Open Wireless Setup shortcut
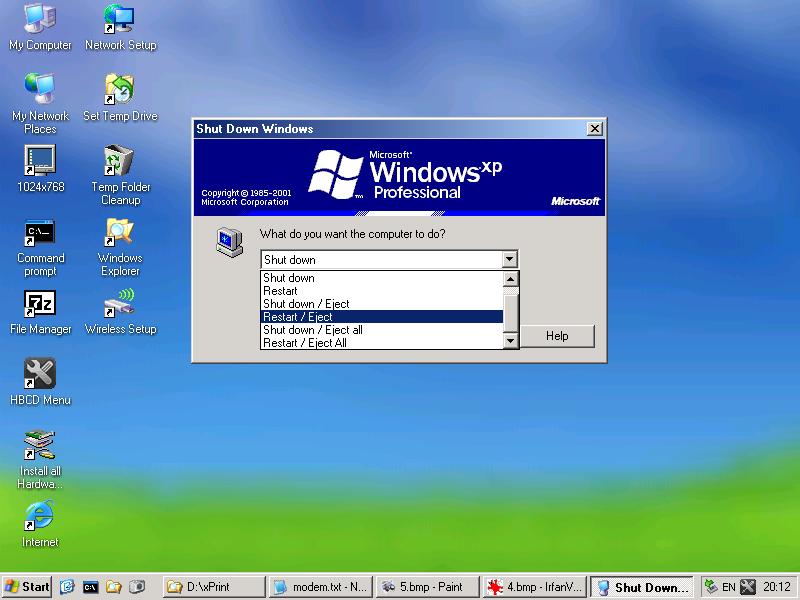This screenshot has height=600, width=800. click(x=120, y=312)
